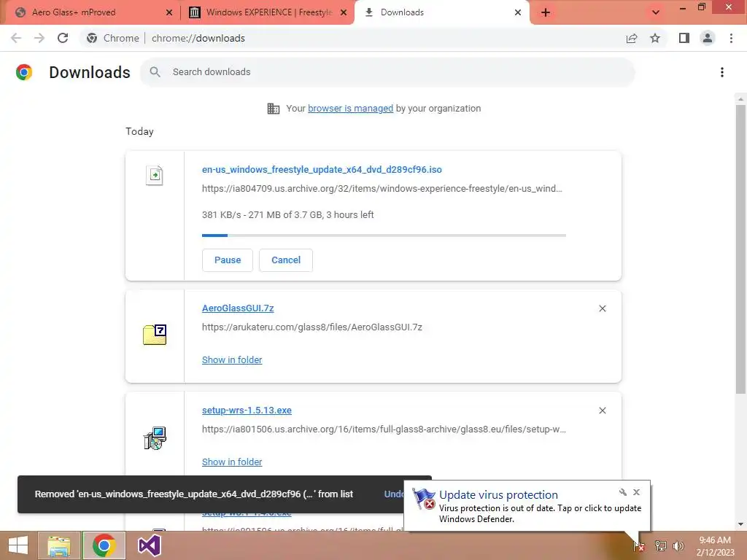Open downloads page more actions menu
747x560 pixels.
(x=722, y=72)
